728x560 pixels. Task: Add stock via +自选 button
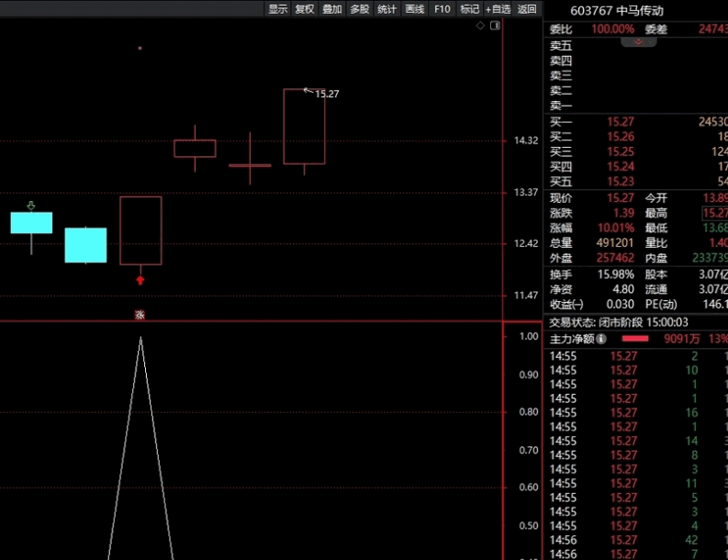click(498, 9)
